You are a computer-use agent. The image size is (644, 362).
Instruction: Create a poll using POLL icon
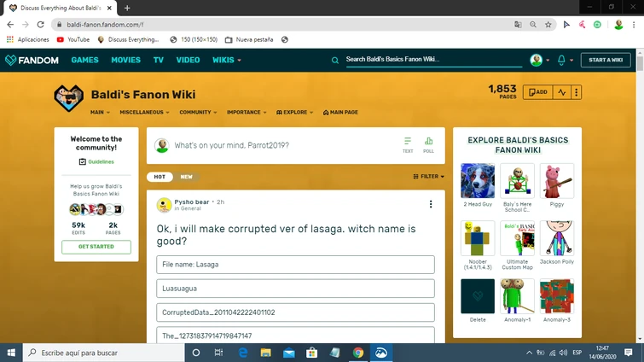(x=428, y=145)
